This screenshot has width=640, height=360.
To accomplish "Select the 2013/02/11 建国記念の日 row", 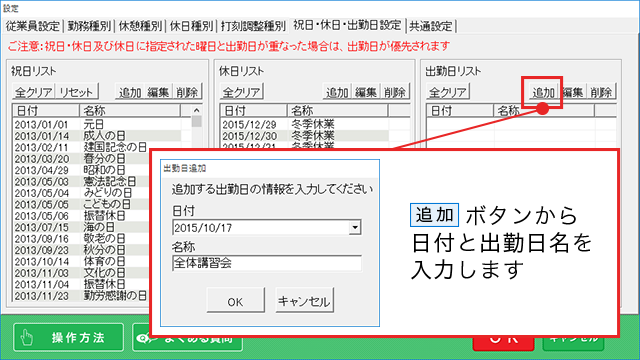I will (x=97, y=147).
